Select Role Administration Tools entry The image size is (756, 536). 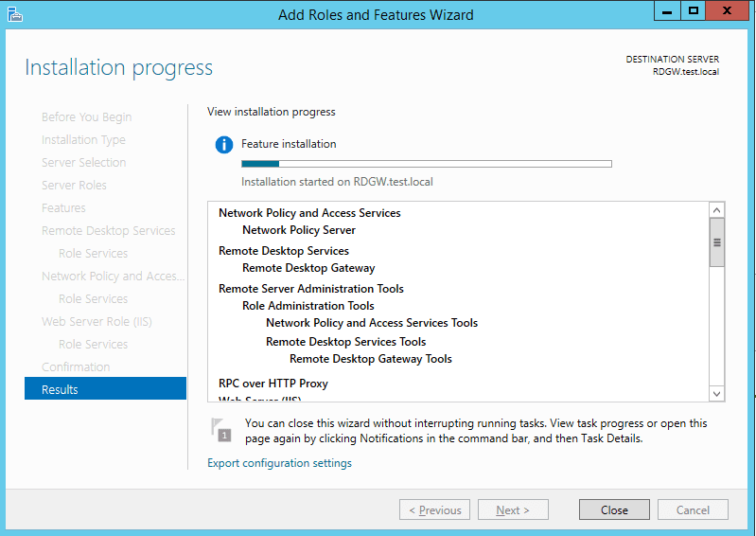tap(308, 306)
